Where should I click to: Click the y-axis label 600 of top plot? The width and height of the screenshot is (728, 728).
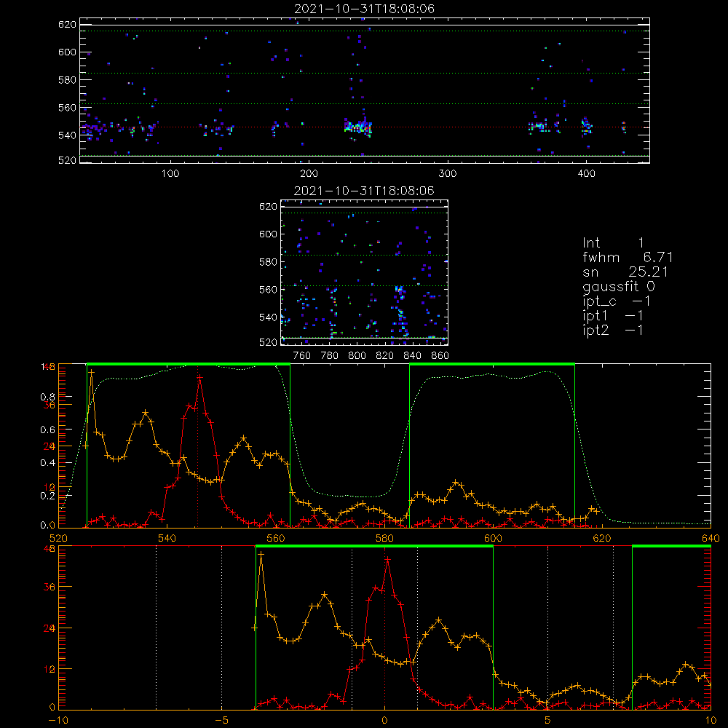click(67, 52)
